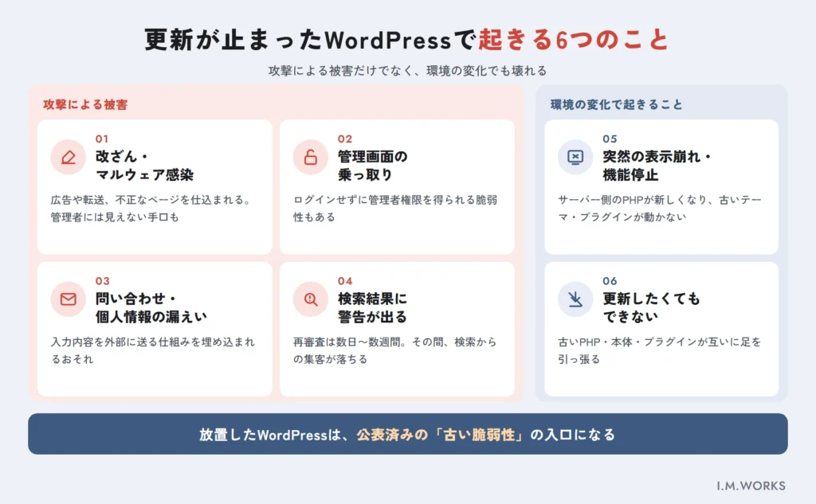Click the monitor error icon in card 05
Screen dimensions: 816x504
(x=575, y=157)
